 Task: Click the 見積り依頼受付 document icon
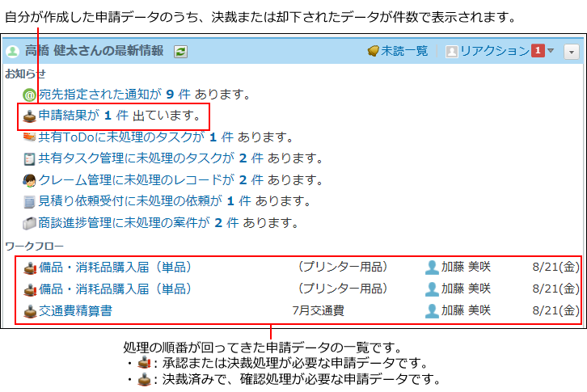(29, 202)
